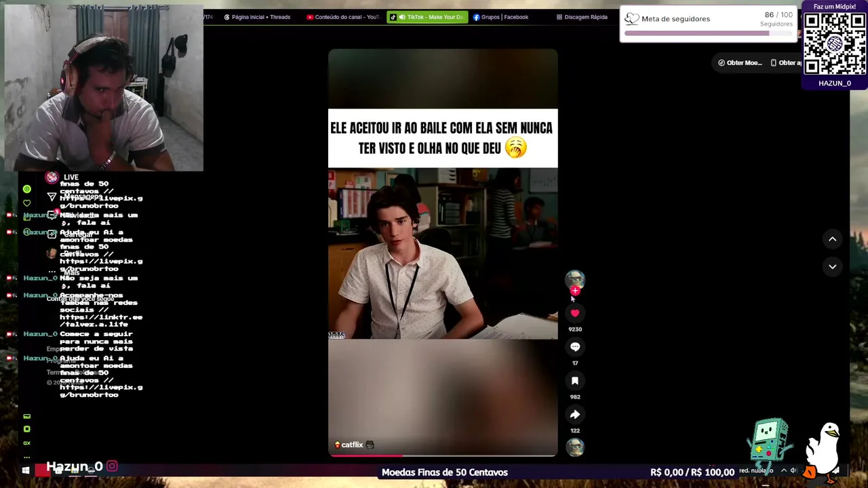Open the Mensagens paper-plane icon
Screen dimensions: 868x488
tap(52, 197)
